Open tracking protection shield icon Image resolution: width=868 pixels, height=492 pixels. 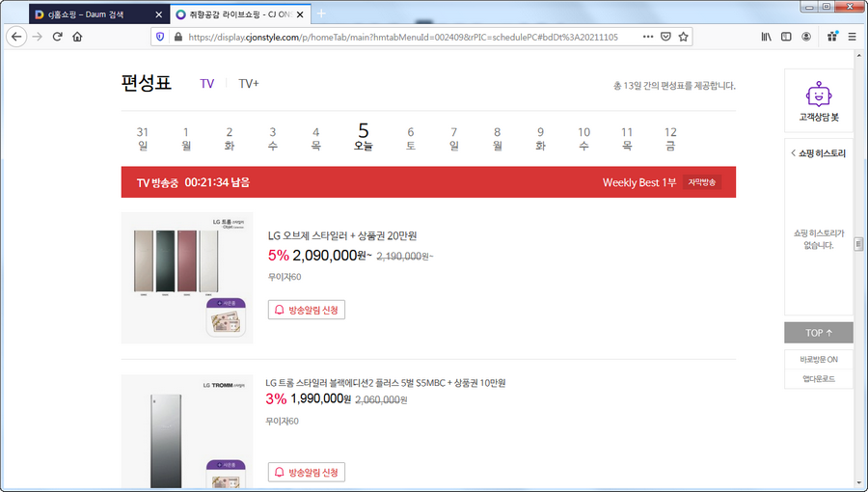[x=160, y=37]
